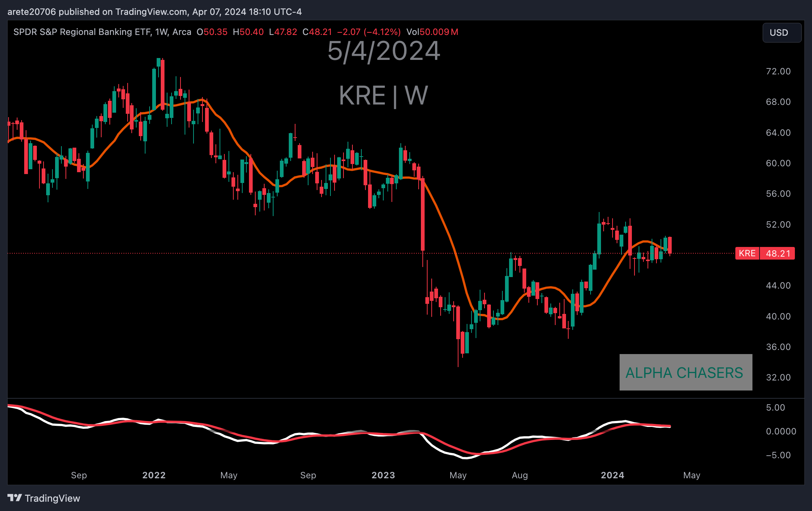Image resolution: width=812 pixels, height=511 pixels.
Task: Click the 56.00 price axis label
Action: point(778,194)
